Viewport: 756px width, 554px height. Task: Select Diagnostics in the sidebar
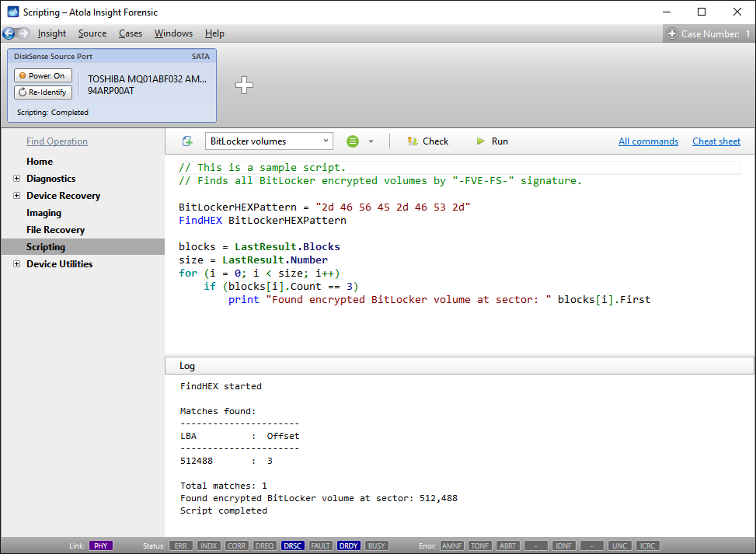(x=51, y=179)
